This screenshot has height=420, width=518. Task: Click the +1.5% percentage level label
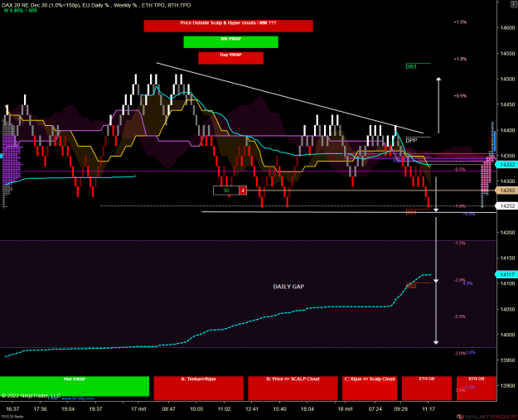(x=460, y=22)
